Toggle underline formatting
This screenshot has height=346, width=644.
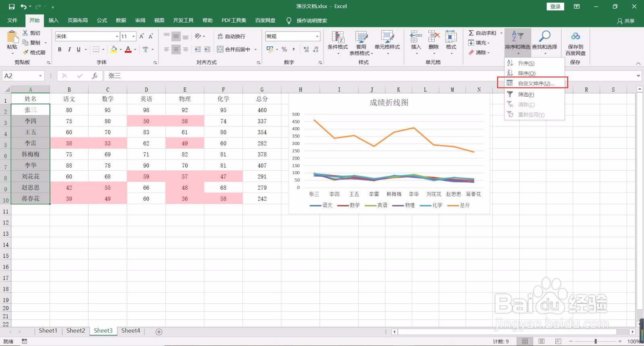click(x=78, y=49)
